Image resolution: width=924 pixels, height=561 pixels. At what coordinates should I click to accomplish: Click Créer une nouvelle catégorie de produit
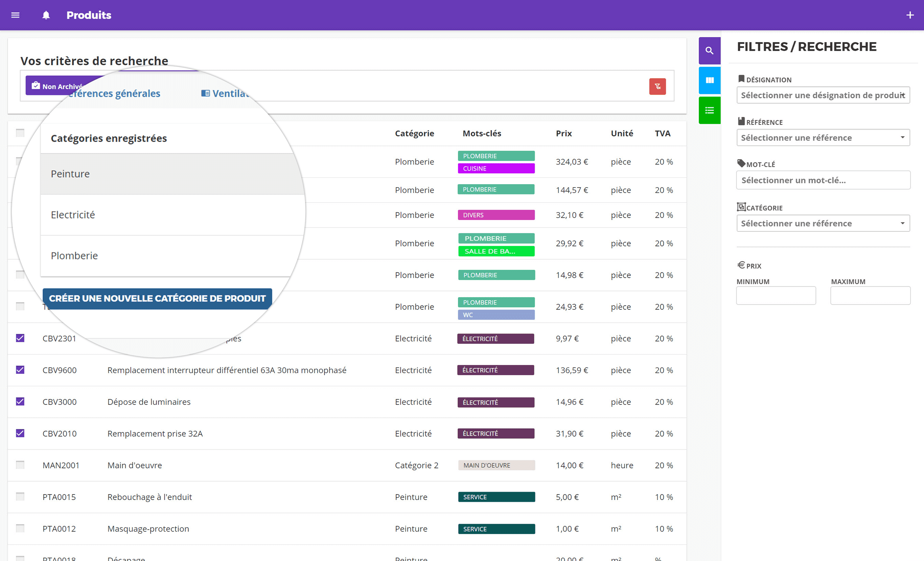[158, 298]
